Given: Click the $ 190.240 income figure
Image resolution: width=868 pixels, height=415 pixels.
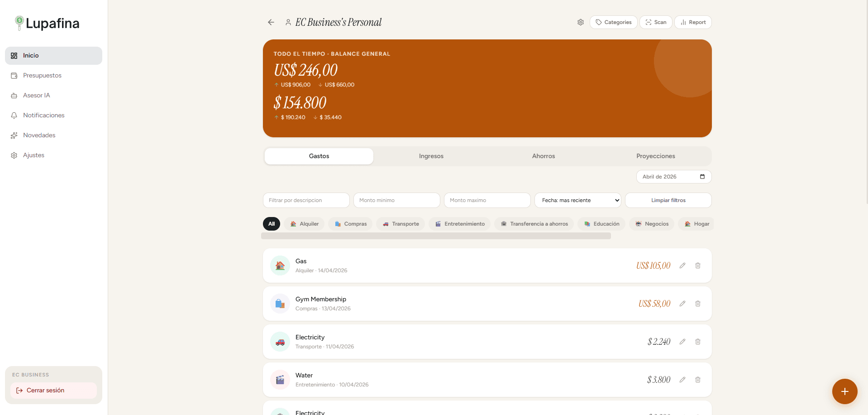Looking at the screenshot, I should pyautogui.click(x=293, y=117).
